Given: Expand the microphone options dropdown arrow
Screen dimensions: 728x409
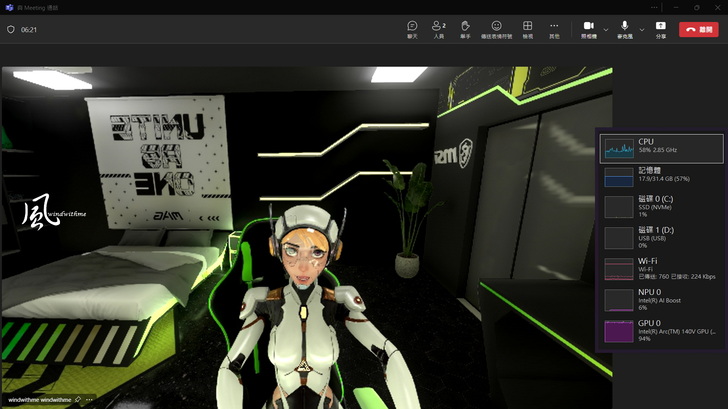Looking at the screenshot, I should [642, 30].
